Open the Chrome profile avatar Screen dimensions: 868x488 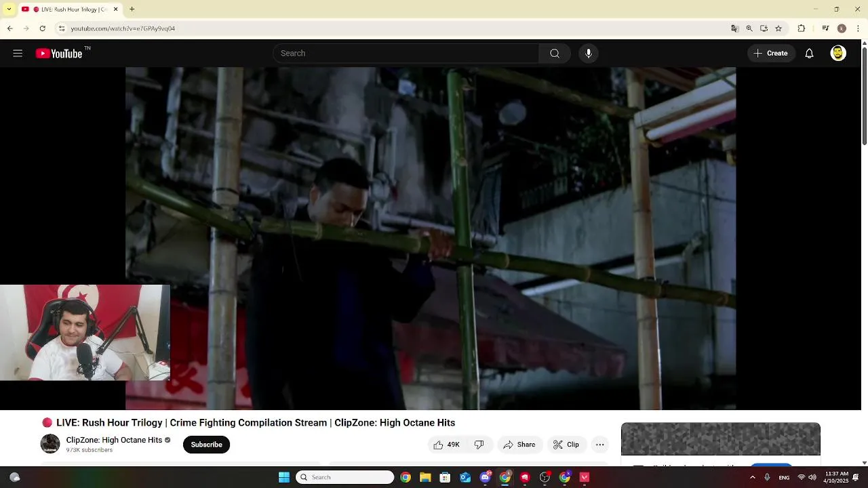842,28
